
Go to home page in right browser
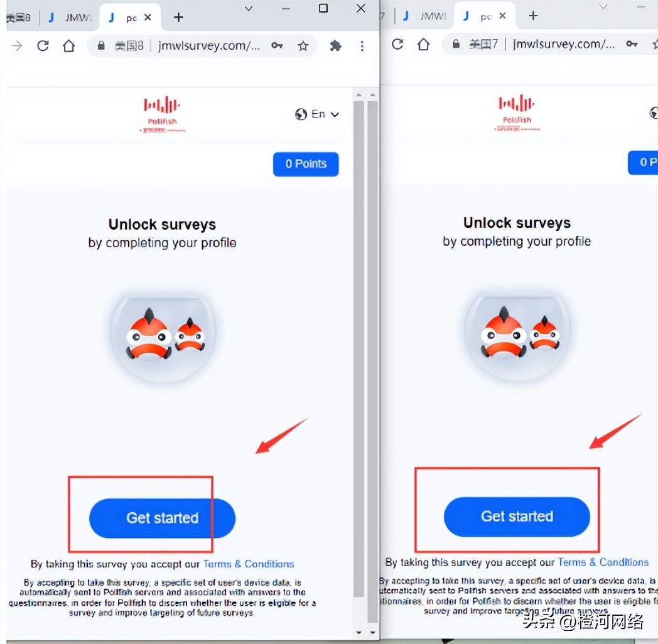[423, 44]
